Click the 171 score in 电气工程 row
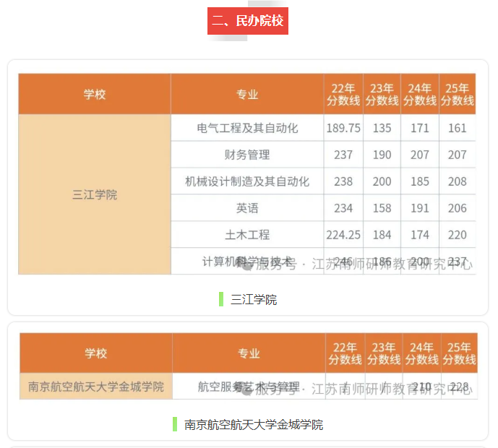Viewport: 498px width, 448px height. [x=420, y=128]
